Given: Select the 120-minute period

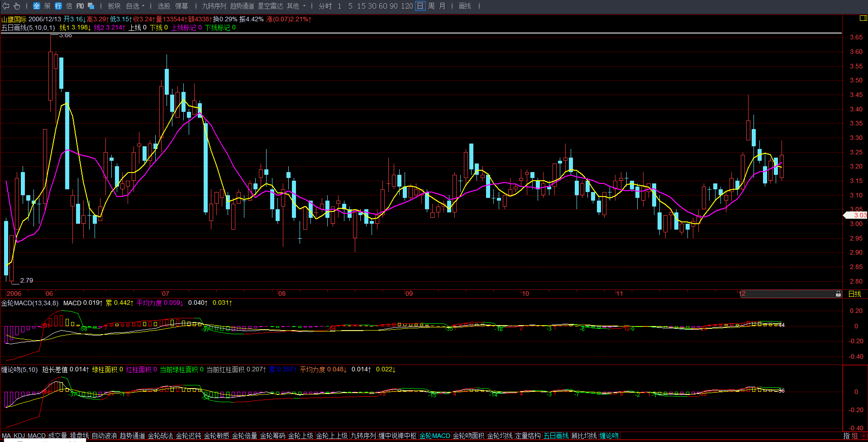Looking at the screenshot, I should [x=407, y=6].
